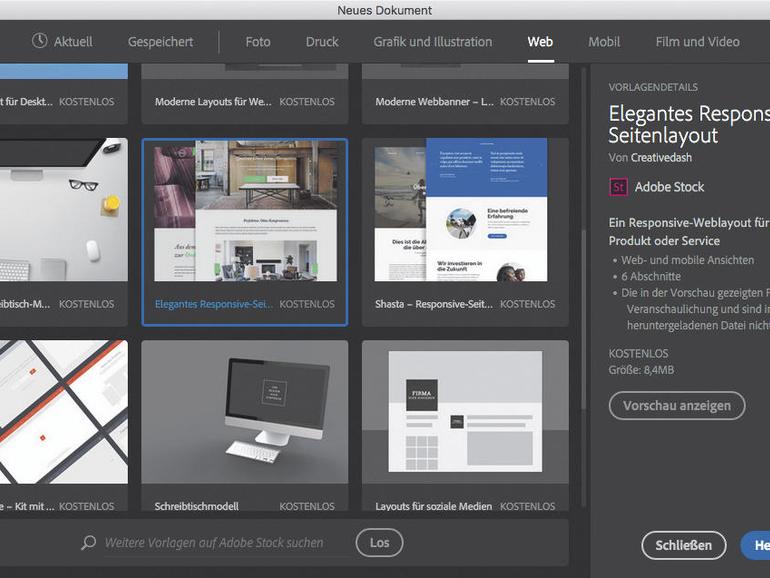This screenshot has width=770, height=578.
Task: Click the Elegantes Responsive-Sei... template name
Action: 214,304
